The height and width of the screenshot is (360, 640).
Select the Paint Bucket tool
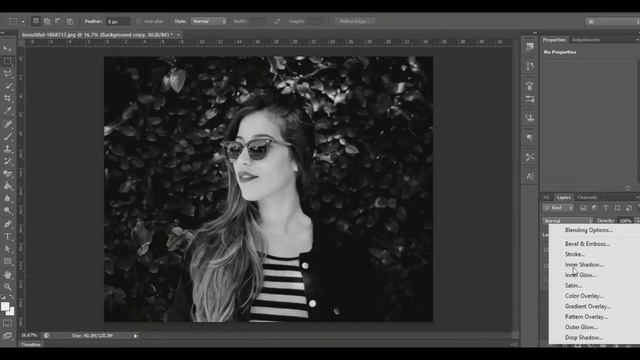(x=7, y=186)
